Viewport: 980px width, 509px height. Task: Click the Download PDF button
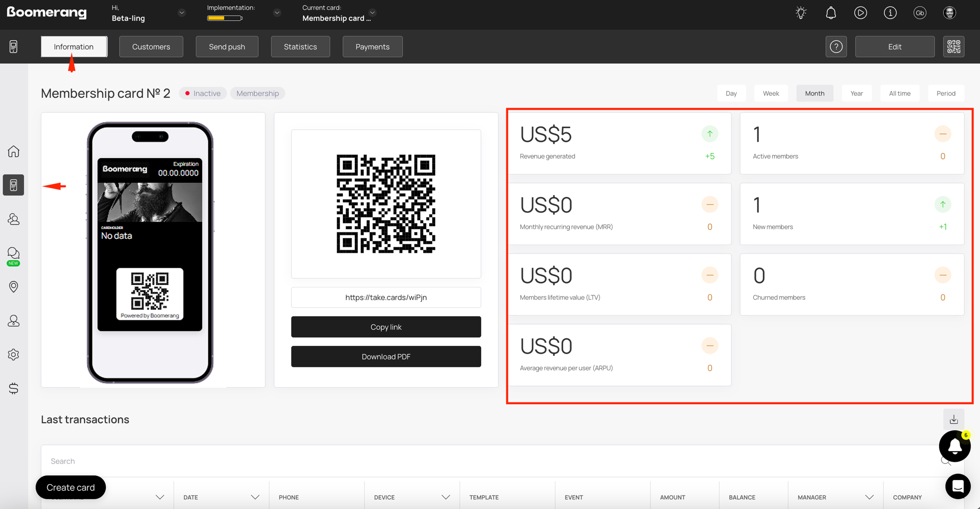coord(386,357)
